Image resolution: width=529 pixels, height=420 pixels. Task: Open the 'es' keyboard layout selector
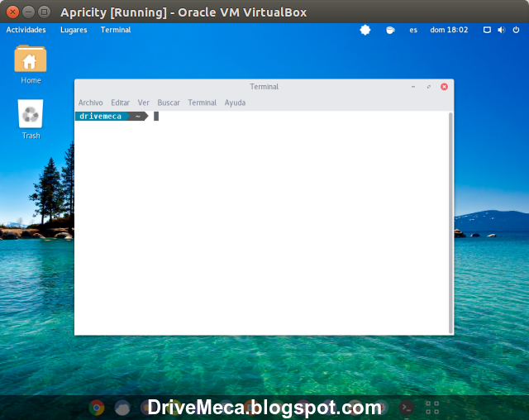[413, 30]
